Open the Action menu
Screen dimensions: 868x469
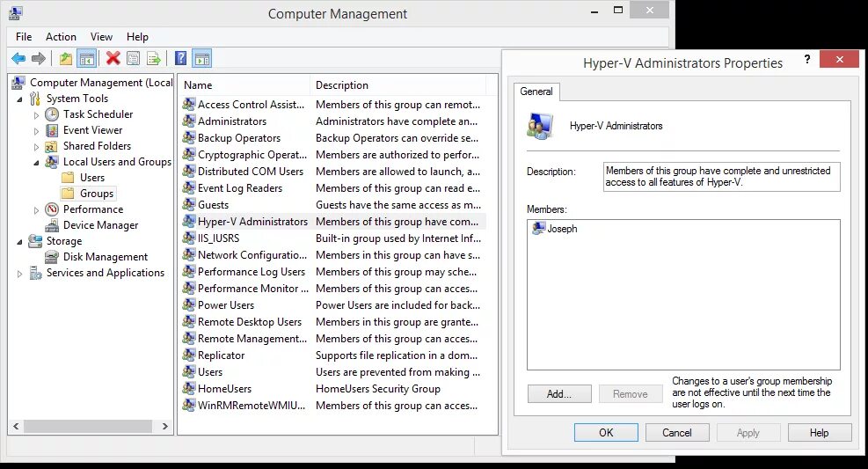coord(61,37)
